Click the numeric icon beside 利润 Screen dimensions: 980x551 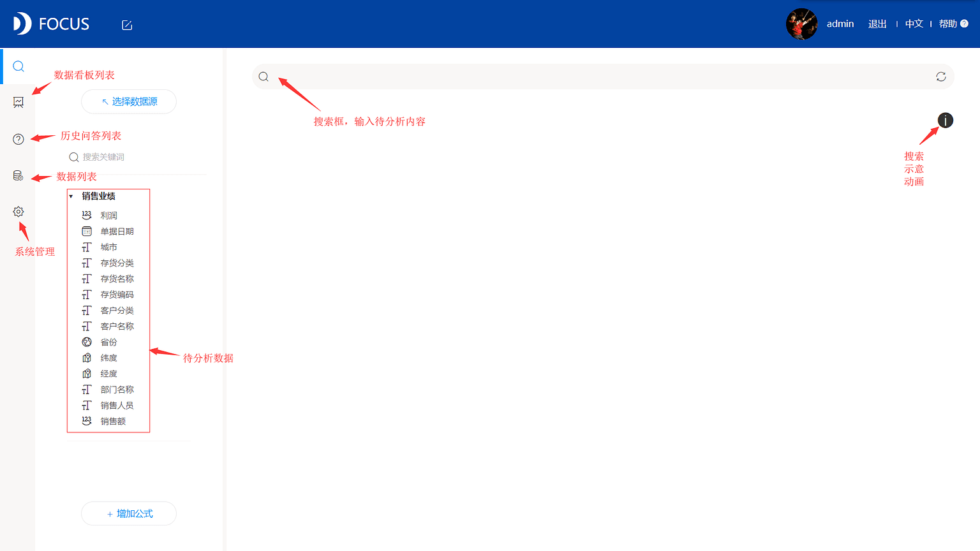[x=87, y=215]
